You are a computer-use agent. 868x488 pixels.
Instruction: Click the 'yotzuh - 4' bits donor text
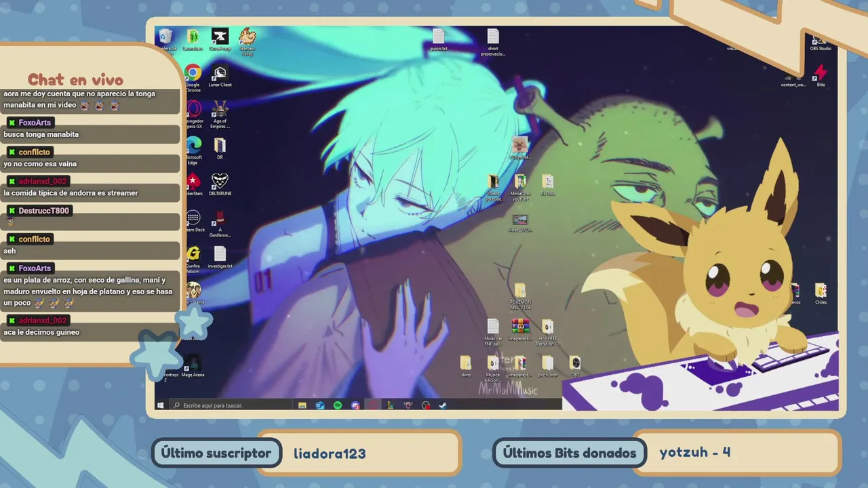click(695, 452)
